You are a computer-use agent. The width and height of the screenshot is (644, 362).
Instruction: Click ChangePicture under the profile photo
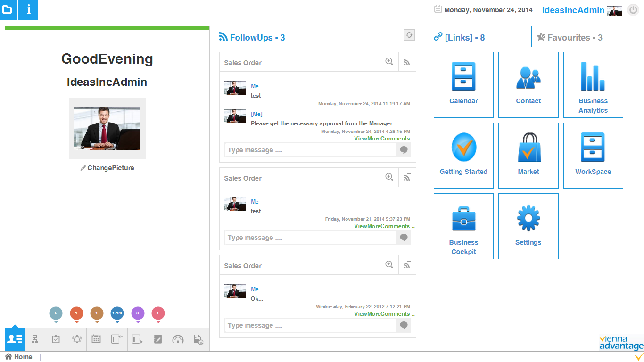110,168
